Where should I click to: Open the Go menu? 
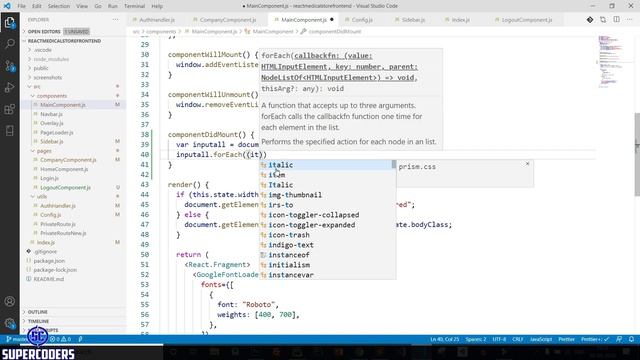pyautogui.click(x=98, y=6)
